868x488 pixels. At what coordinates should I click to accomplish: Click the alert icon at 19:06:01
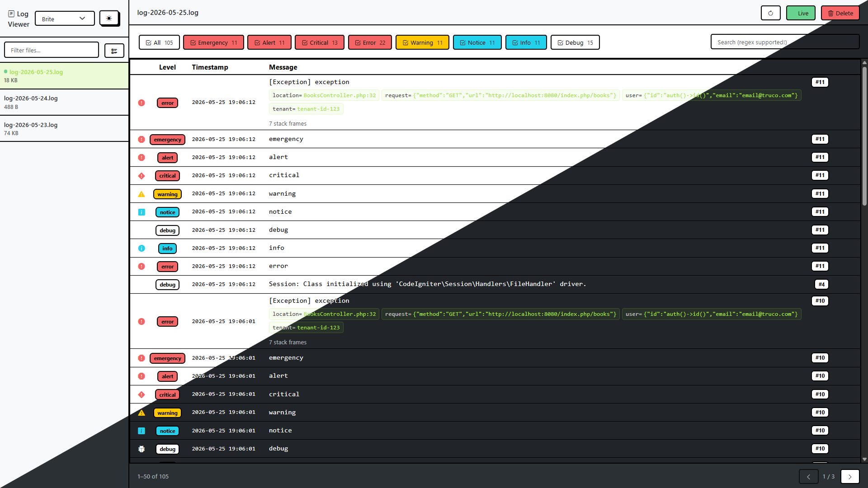[x=142, y=376]
